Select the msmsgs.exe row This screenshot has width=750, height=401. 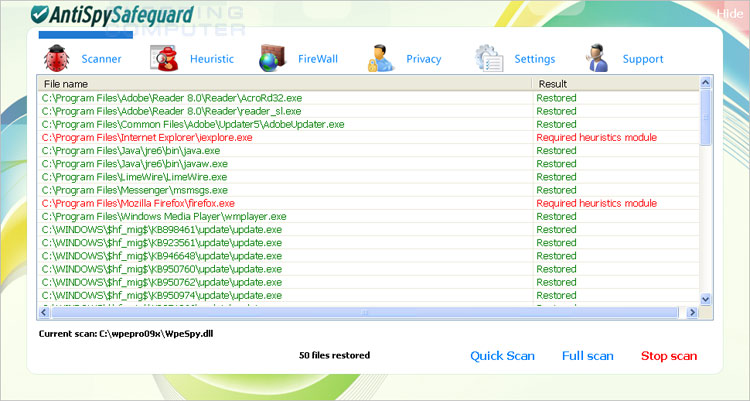tap(368, 190)
